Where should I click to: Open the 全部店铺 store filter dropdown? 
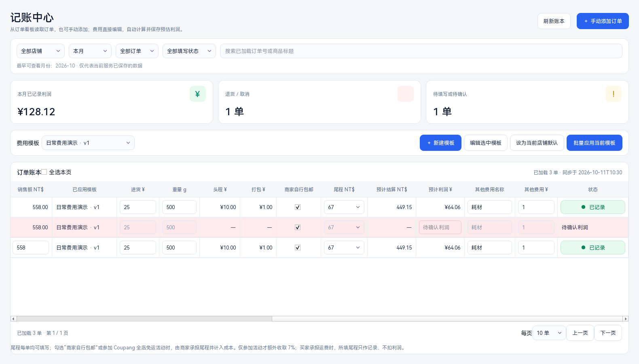pos(40,51)
